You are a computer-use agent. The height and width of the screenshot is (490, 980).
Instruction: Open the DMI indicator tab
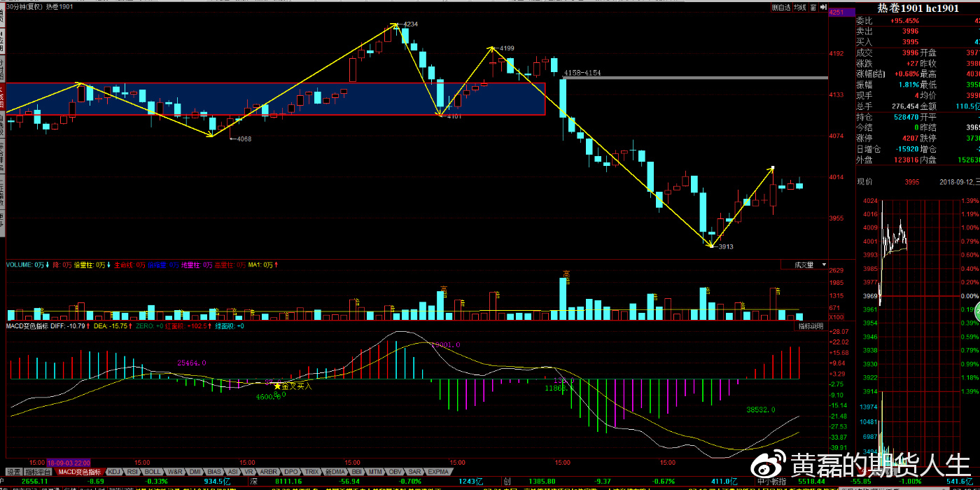195,472
